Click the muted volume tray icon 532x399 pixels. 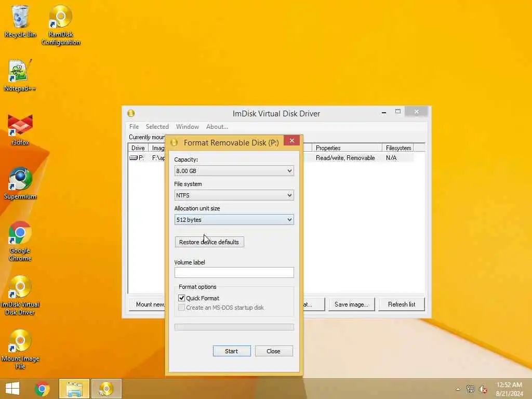coord(483,389)
